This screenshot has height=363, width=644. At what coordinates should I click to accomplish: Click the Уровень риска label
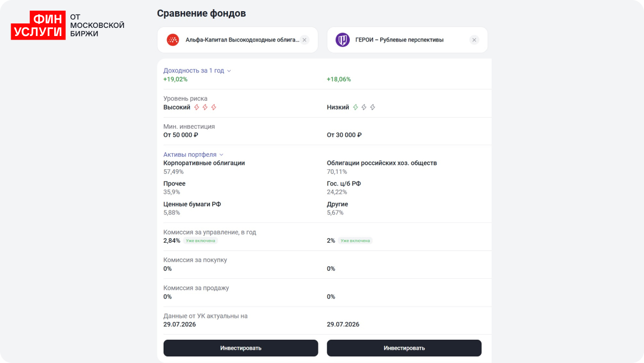(185, 98)
